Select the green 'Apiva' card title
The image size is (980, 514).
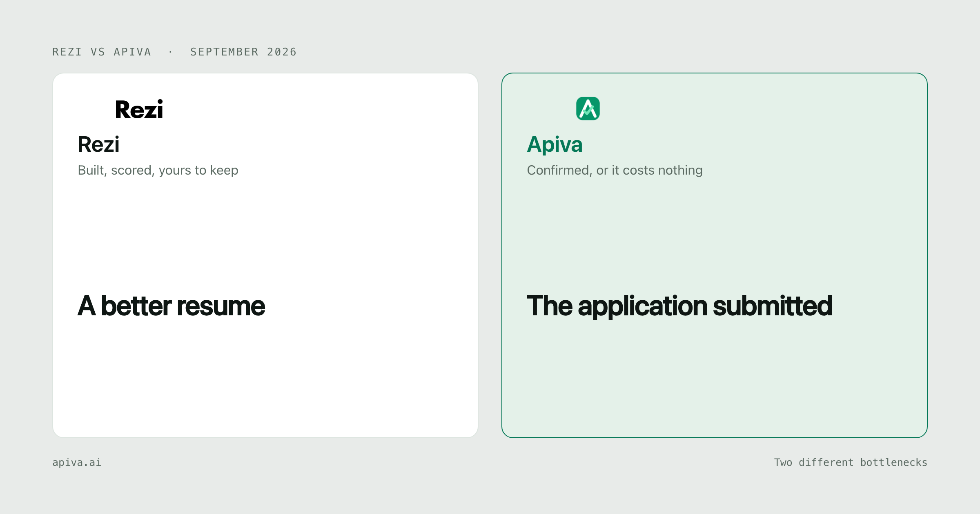555,144
